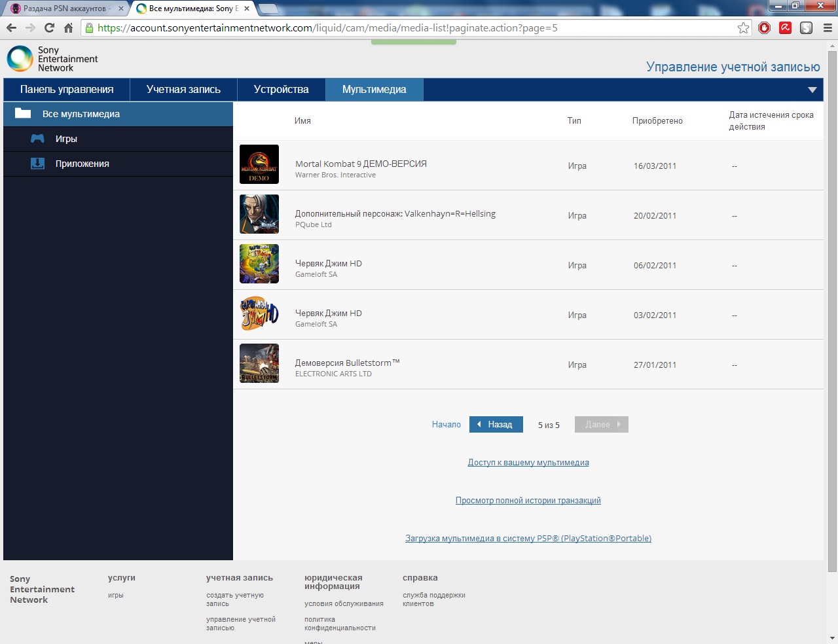
Task: Open the red adblock extension icon
Action: click(x=764, y=27)
